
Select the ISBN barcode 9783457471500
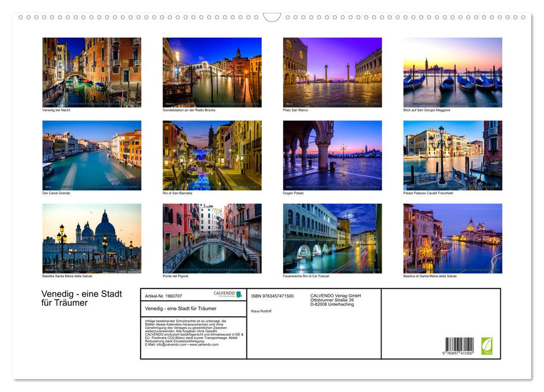pos(459,344)
